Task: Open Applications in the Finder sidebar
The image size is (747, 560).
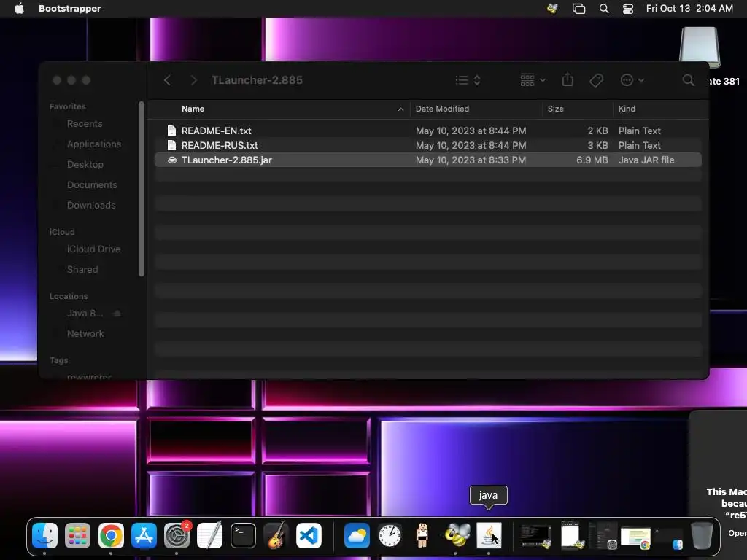Action: coord(94,144)
